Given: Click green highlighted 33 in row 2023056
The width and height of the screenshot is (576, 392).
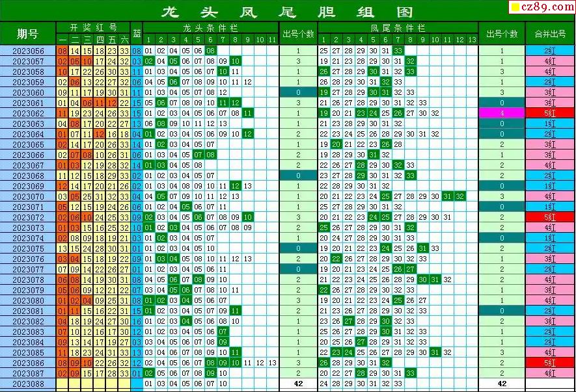Looking at the screenshot, I should [x=398, y=51].
